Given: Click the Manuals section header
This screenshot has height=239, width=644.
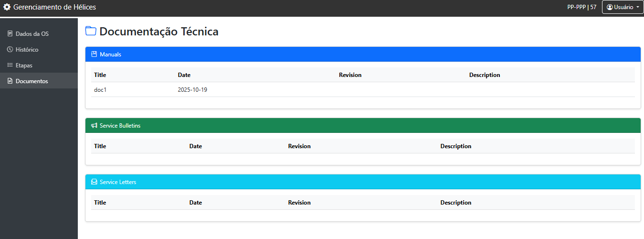Looking at the screenshot, I should 363,54.
